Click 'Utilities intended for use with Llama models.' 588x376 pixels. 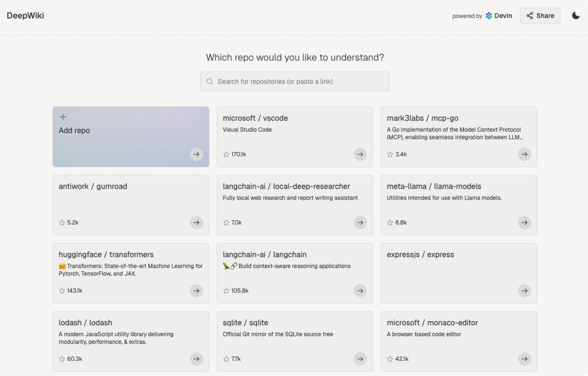click(444, 198)
